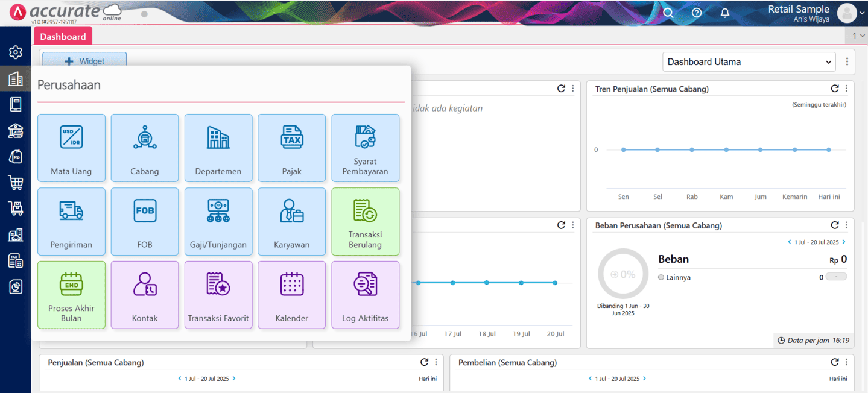Click the search magnifier in the header

668,13
